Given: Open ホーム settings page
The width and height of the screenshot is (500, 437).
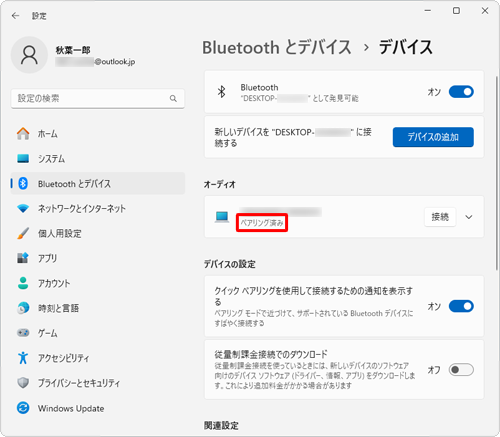Looking at the screenshot, I should [98, 134].
